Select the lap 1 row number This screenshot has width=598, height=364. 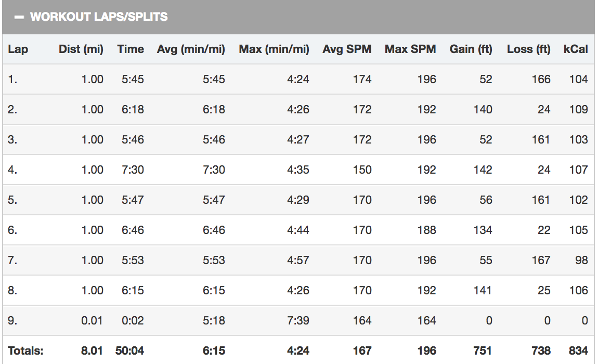coord(12,80)
